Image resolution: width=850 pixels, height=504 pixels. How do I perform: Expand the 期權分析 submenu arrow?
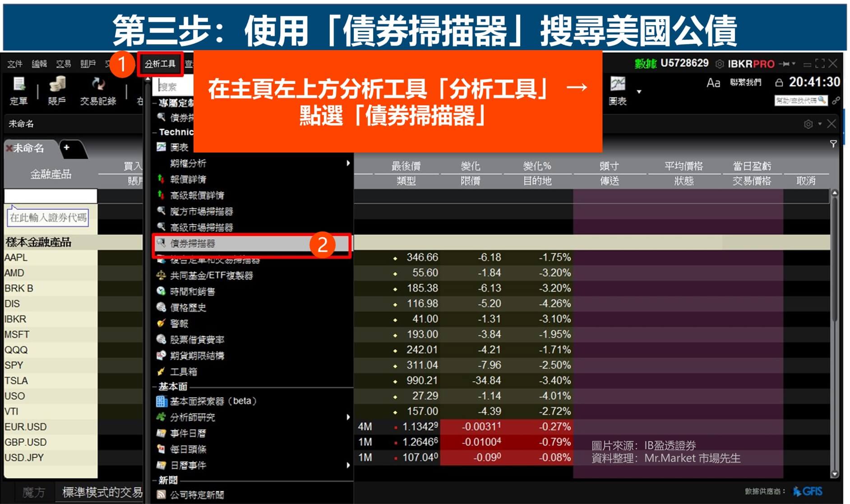point(348,163)
